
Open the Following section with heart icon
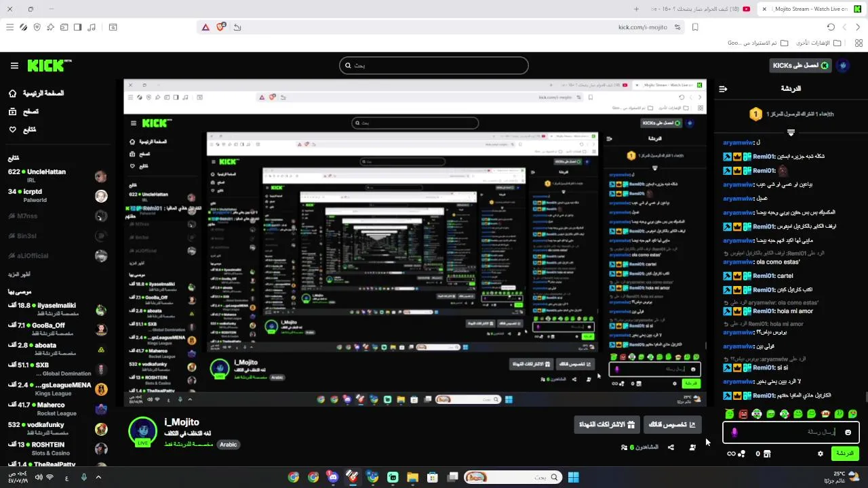(23, 129)
